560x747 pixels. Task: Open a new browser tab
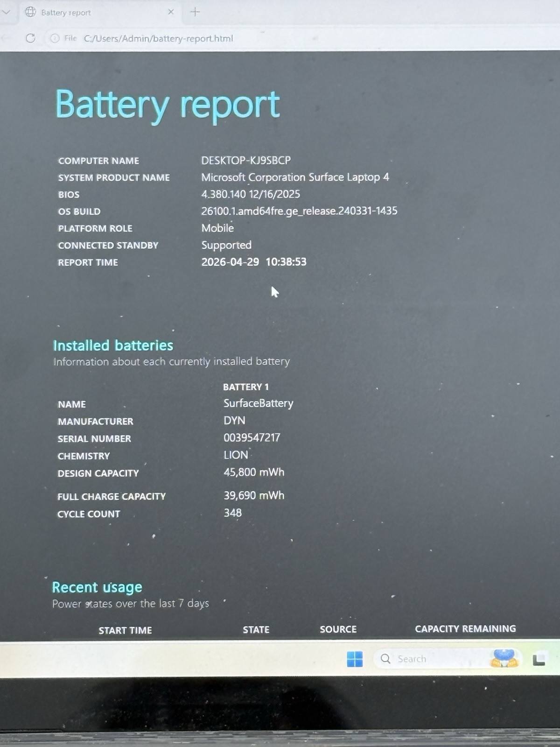(195, 12)
